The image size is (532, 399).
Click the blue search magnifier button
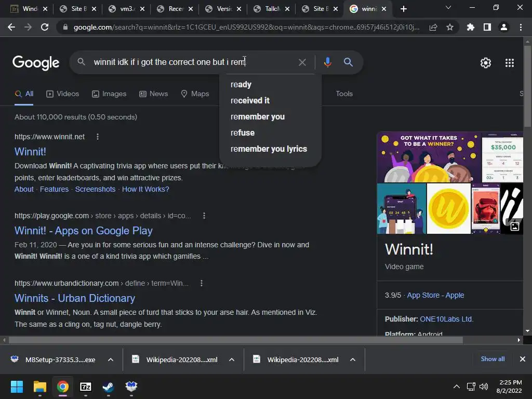pos(348,62)
